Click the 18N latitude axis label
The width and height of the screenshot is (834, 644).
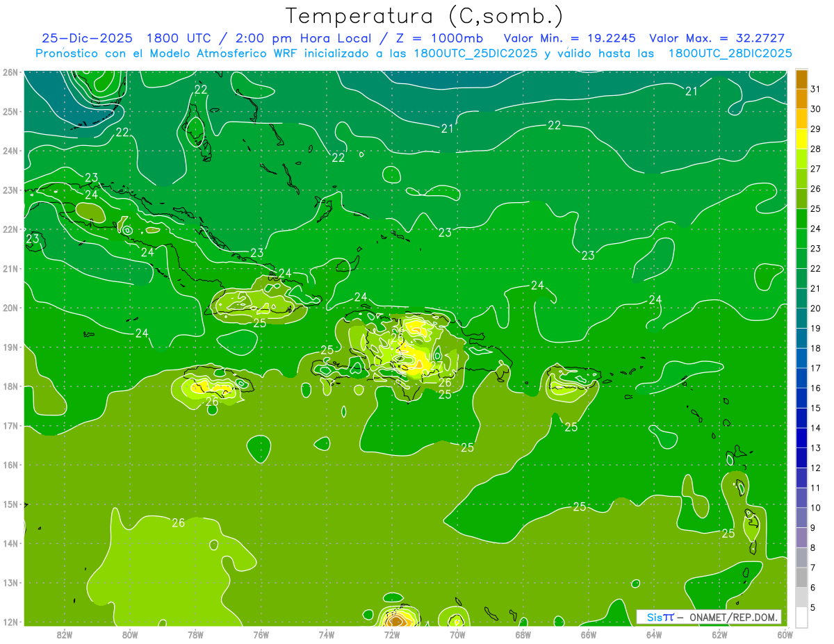pyautogui.click(x=10, y=386)
